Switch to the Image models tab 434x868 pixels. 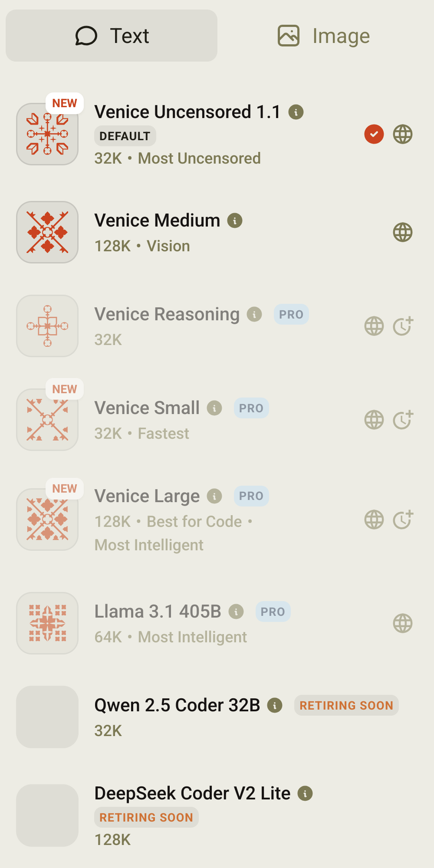click(324, 36)
